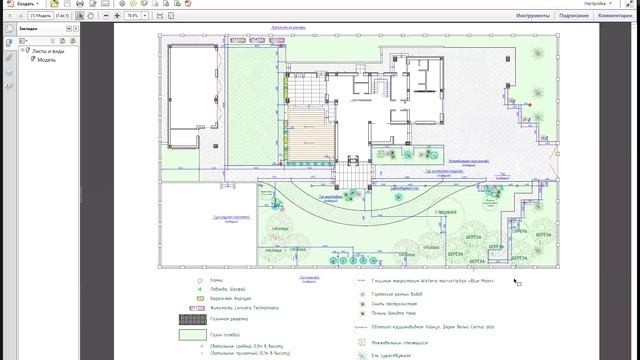The height and width of the screenshot is (360, 640).
Task: Choose the Select tool arrow icon
Action: click(80, 16)
